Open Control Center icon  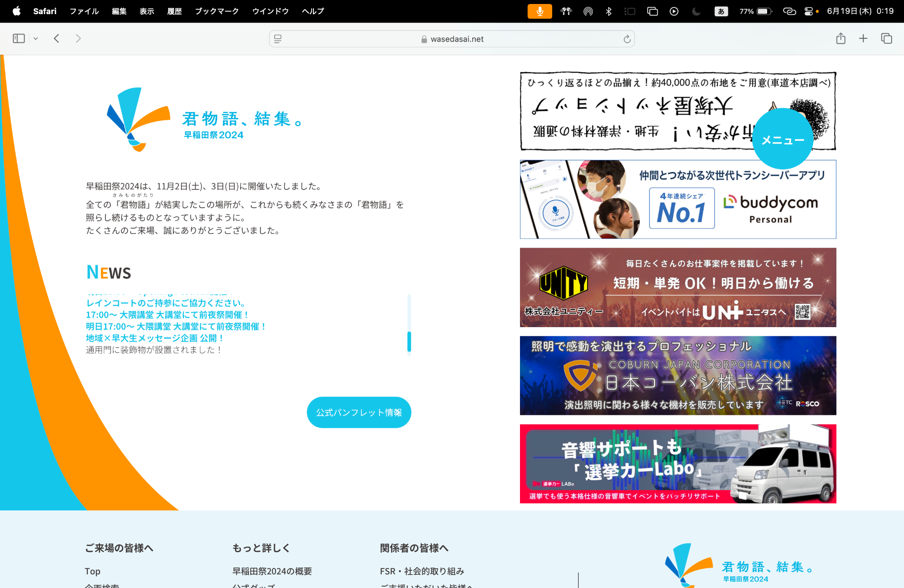[x=809, y=11]
